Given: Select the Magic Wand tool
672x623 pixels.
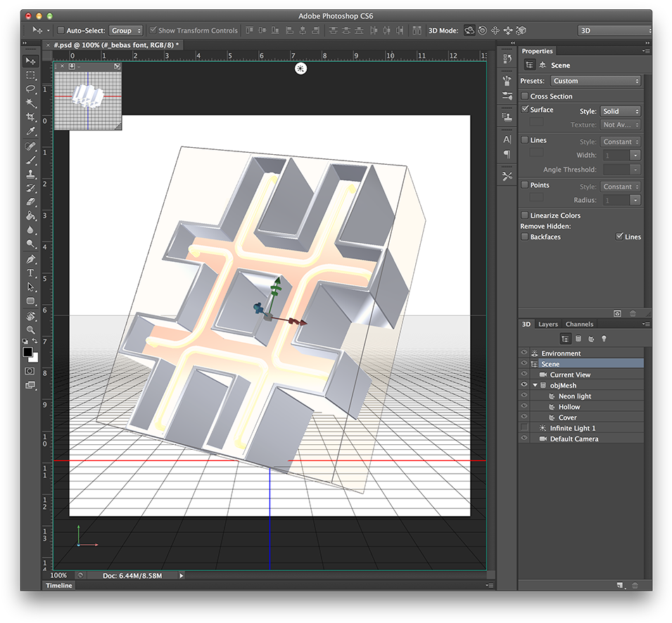Looking at the screenshot, I should (x=30, y=103).
